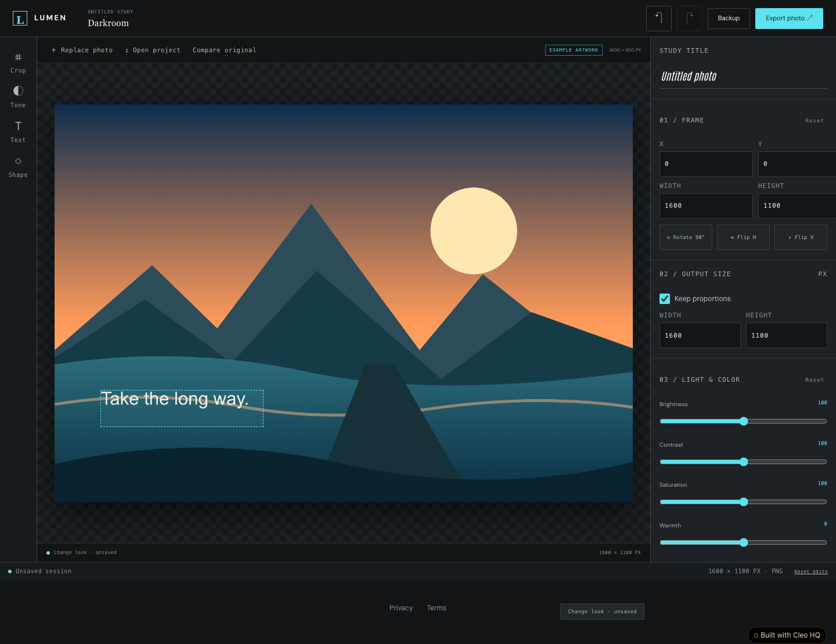Reset the Frame section
Viewport: 836px width, 644px height.
point(815,121)
